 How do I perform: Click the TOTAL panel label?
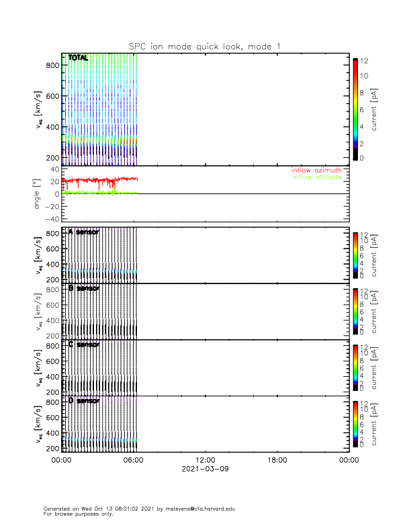(x=79, y=58)
